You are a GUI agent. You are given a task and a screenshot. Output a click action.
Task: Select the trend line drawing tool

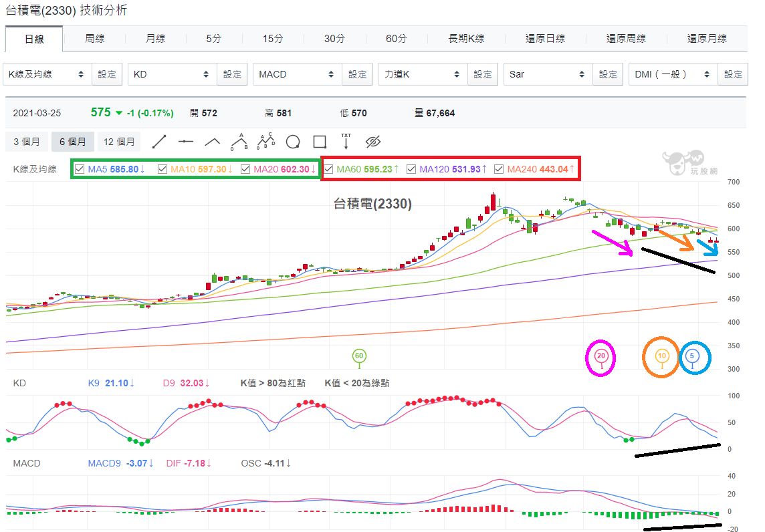point(159,142)
